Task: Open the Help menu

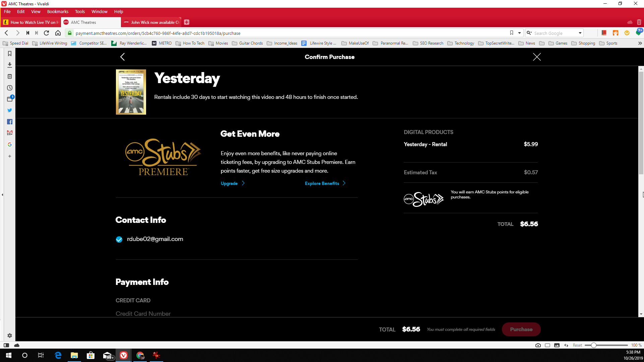Action: click(x=119, y=11)
